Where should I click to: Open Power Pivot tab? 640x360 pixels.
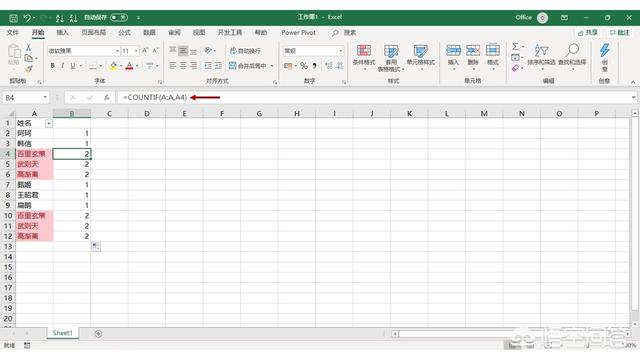[x=298, y=32]
